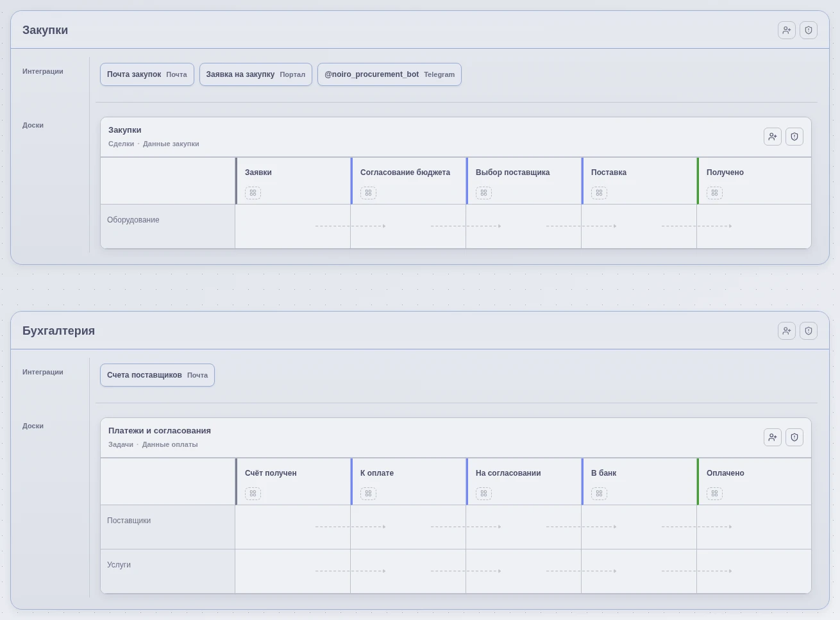Screen dimensions: 840x620
Task: Click grid icon under К оплате column
Action: pyautogui.click(x=368, y=494)
